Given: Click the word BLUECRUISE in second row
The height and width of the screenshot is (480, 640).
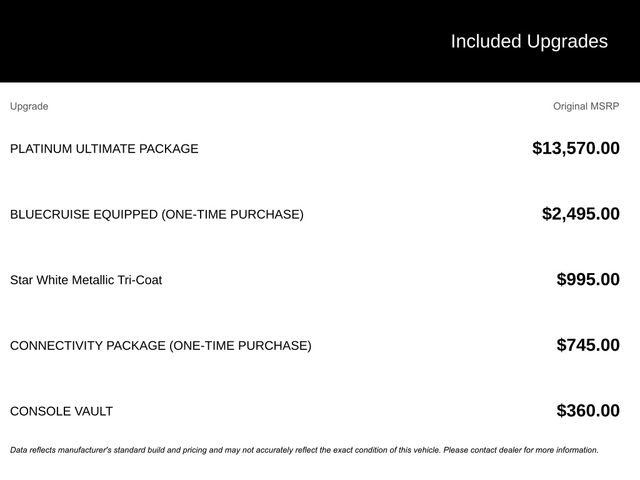Looking at the screenshot, I should tap(49, 214).
